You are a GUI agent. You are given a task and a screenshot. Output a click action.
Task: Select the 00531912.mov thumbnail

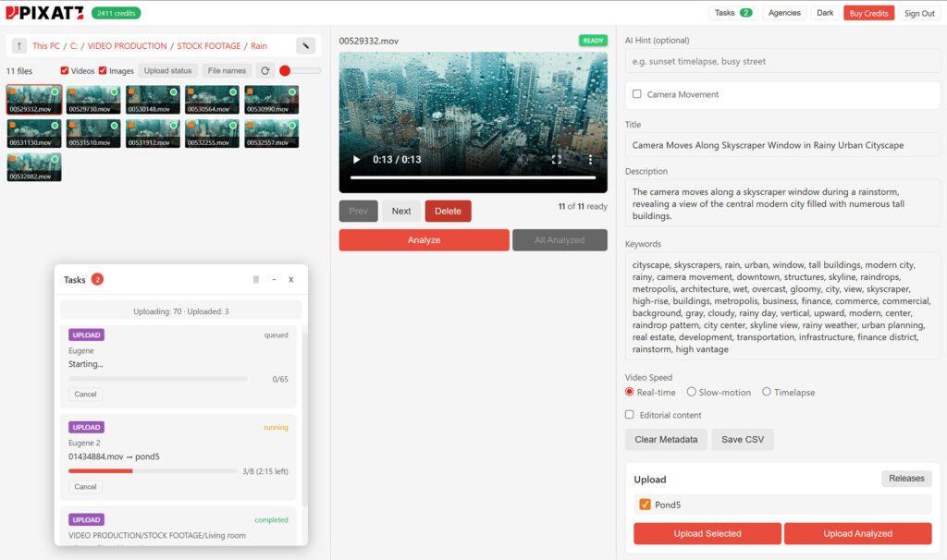(153, 133)
